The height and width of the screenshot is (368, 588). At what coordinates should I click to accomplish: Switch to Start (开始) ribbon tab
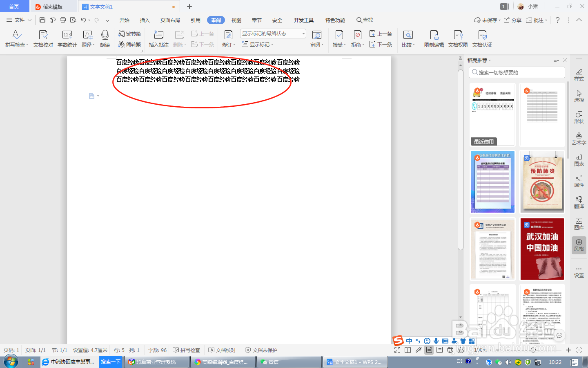(x=125, y=20)
